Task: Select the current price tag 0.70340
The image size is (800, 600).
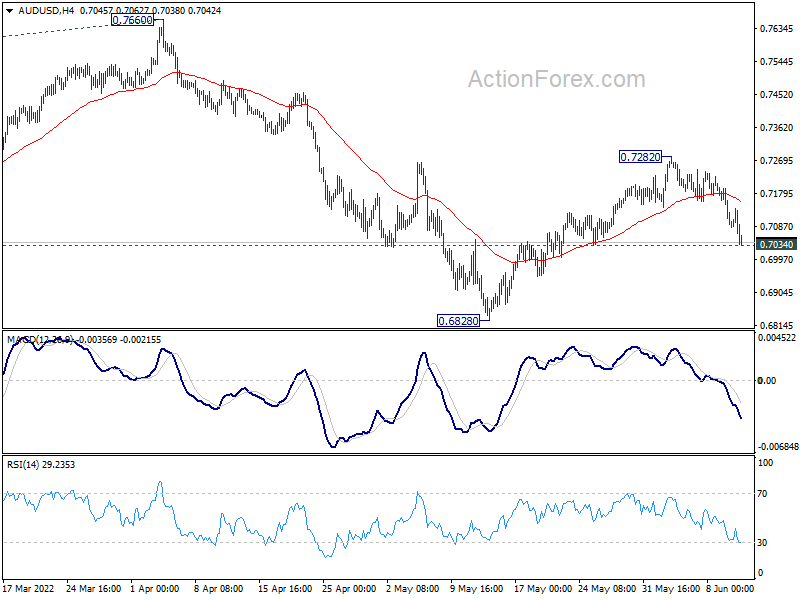Action: coord(776,245)
